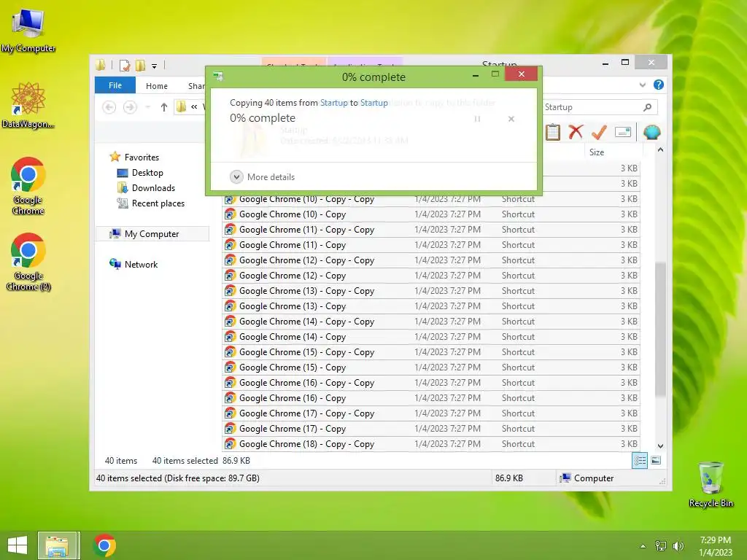The image size is (747, 560).
Task: Open the Windows Start button
Action: coord(18,545)
